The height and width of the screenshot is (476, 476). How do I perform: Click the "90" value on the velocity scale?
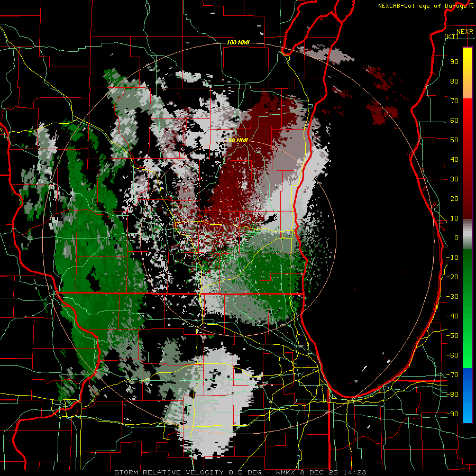tap(454, 62)
